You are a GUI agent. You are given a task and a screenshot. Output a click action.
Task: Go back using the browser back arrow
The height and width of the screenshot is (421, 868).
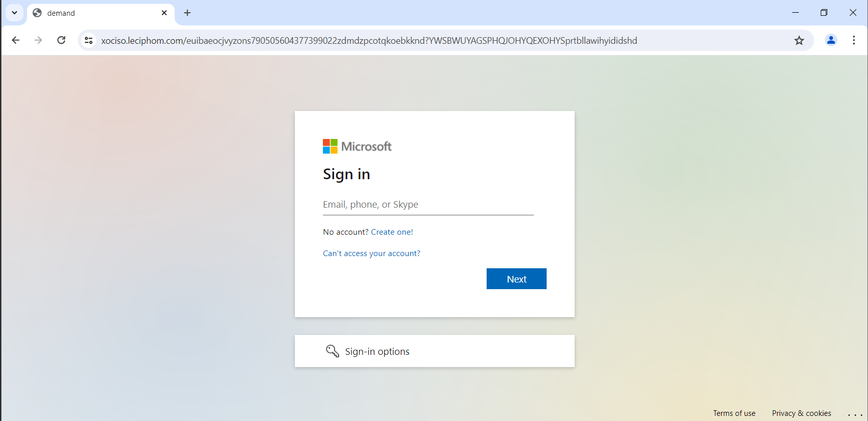[16, 40]
